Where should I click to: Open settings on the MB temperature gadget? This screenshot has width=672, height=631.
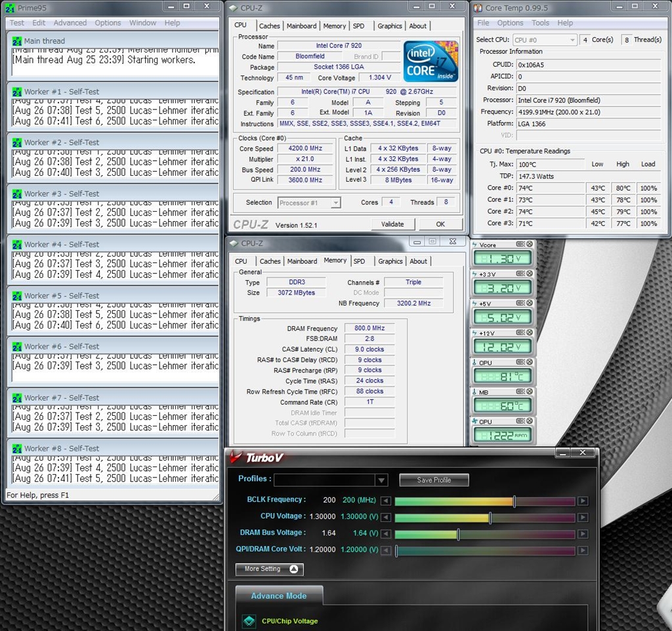pyautogui.click(x=520, y=392)
